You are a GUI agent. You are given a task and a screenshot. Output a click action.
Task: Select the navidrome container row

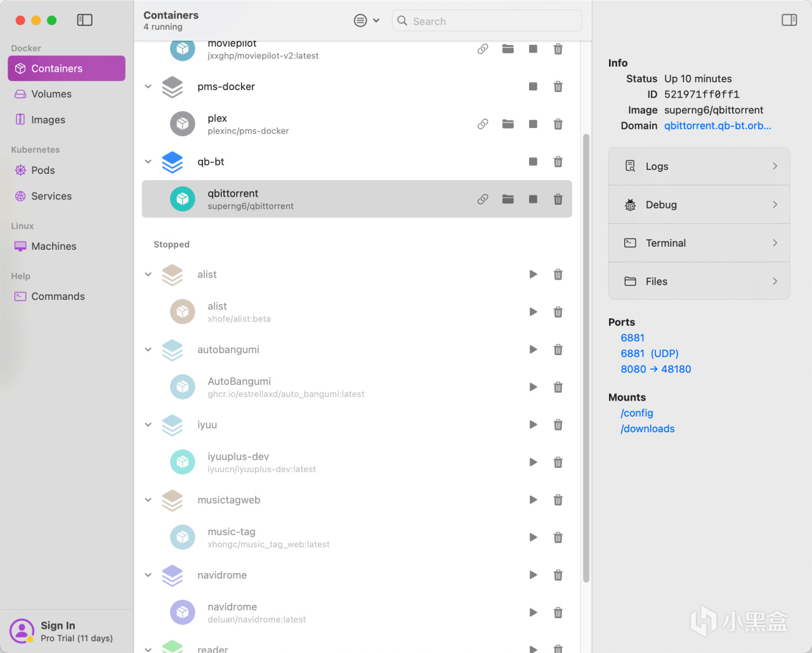coord(357,612)
